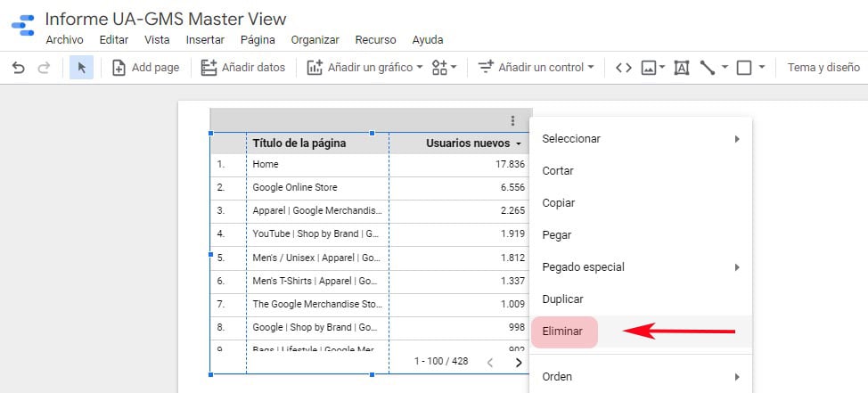
Task: Expand Orden submenu in context menu
Action: pos(641,377)
